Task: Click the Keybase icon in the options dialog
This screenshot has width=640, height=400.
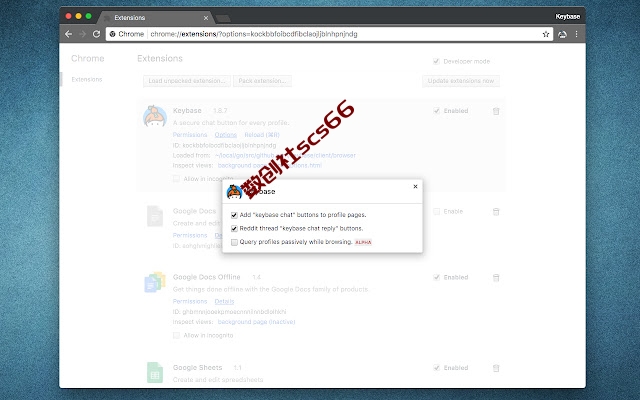Action: click(234, 191)
